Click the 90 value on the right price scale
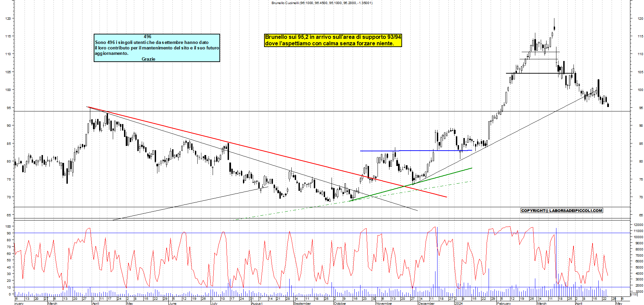 point(641,126)
